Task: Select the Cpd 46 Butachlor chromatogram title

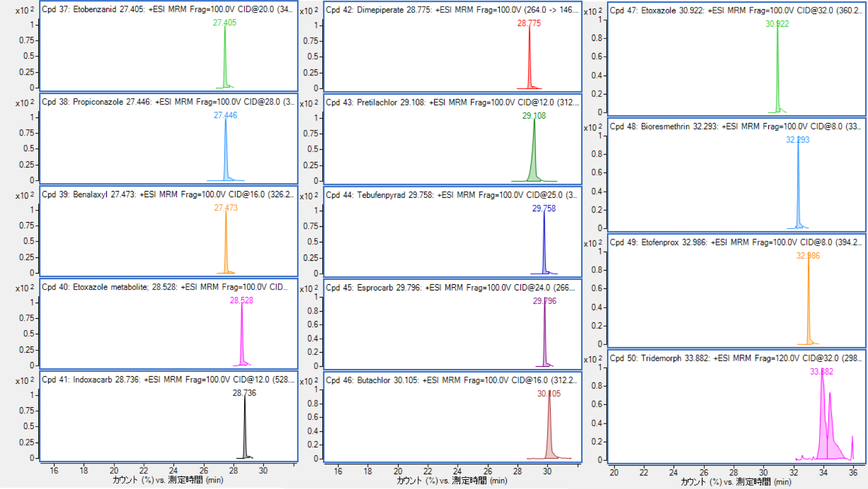Action: (x=451, y=380)
